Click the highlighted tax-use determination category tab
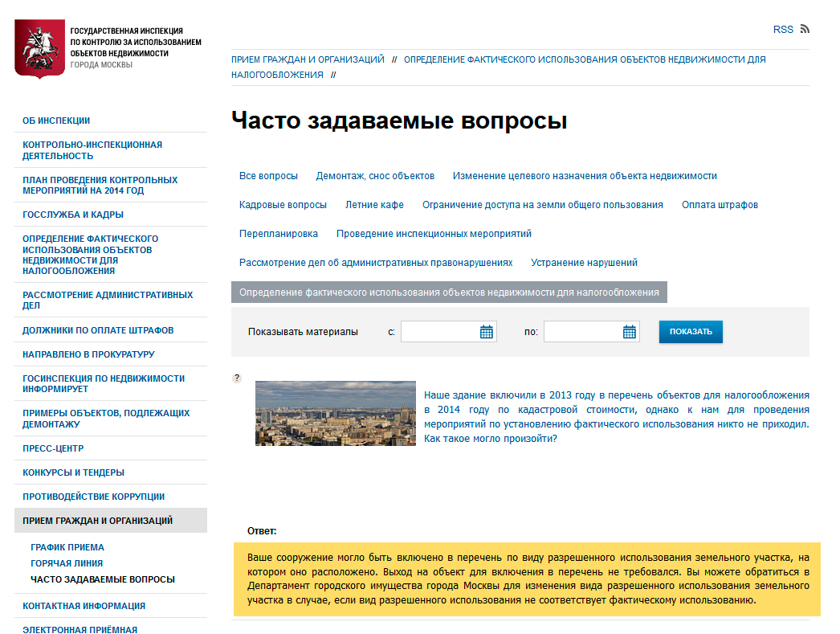The height and width of the screenshot is (634, 840). click(449, 292)
